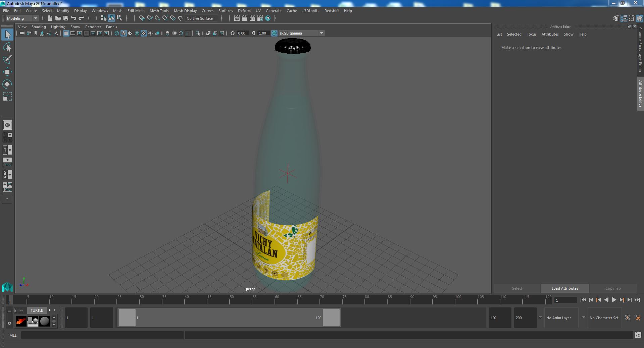Viewport: 644px width, 348px height.
Task: Click the bookmark icon in panel toolbar
Action: (x=36, y=33)
